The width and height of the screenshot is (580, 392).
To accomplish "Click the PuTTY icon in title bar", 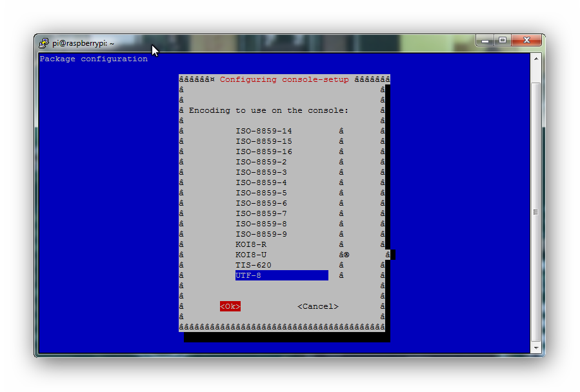I will pyautogui.click(x=44, y=43).
